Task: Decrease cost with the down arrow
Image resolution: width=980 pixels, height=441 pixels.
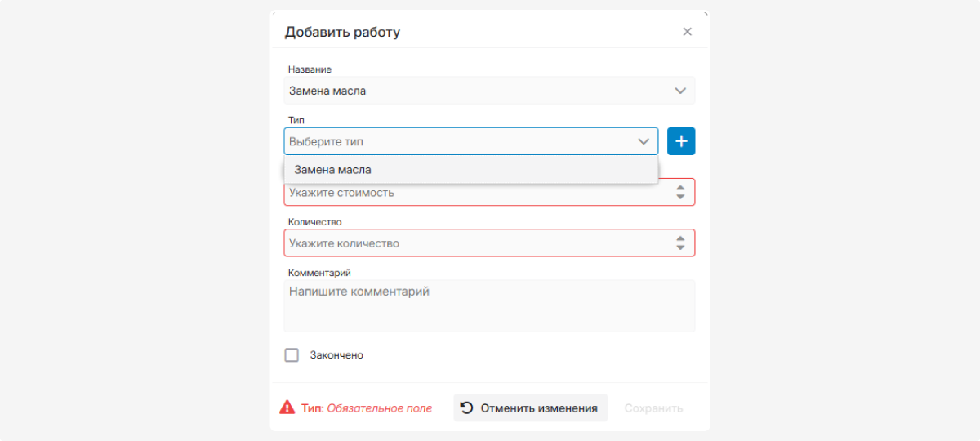Action: coord(680,197)
